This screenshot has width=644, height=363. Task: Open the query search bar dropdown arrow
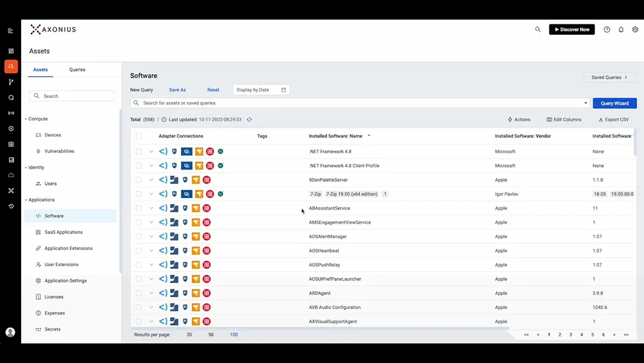[x=585, y=103]
